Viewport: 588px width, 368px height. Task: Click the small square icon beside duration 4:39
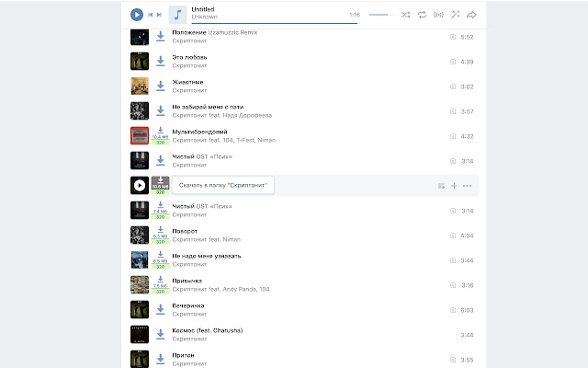coord(453,62)
